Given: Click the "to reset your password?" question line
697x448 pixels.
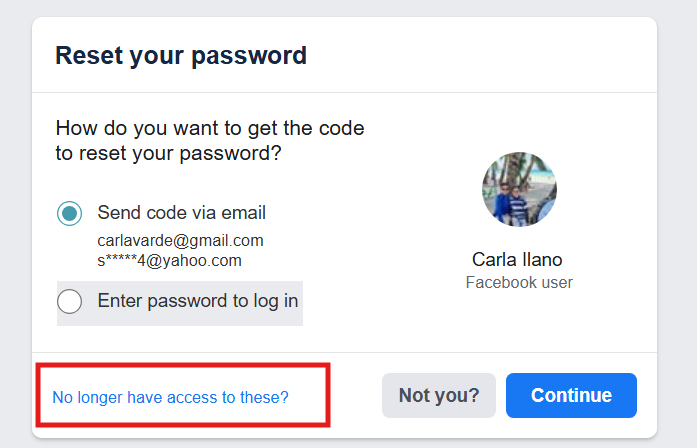Looking at the screenshot, I should point(168,154).
